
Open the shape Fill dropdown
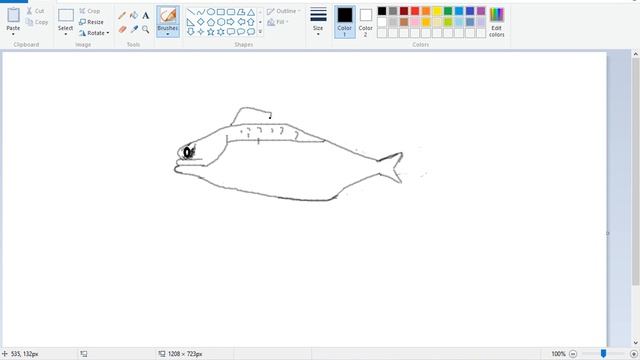tap(278, 22)
